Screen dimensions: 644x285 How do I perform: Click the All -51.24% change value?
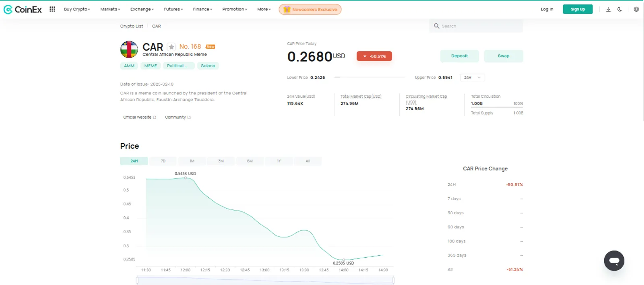pyautogui.click(x=514, y=270)
